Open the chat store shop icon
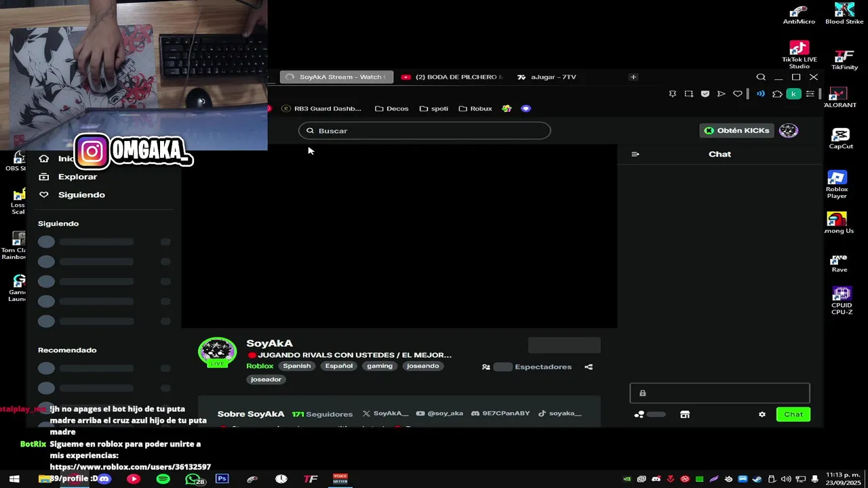 [685, 415]
